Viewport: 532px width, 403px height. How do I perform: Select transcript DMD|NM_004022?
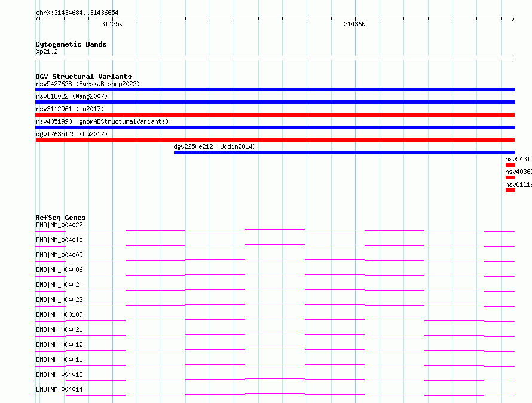tap(59, 225)
